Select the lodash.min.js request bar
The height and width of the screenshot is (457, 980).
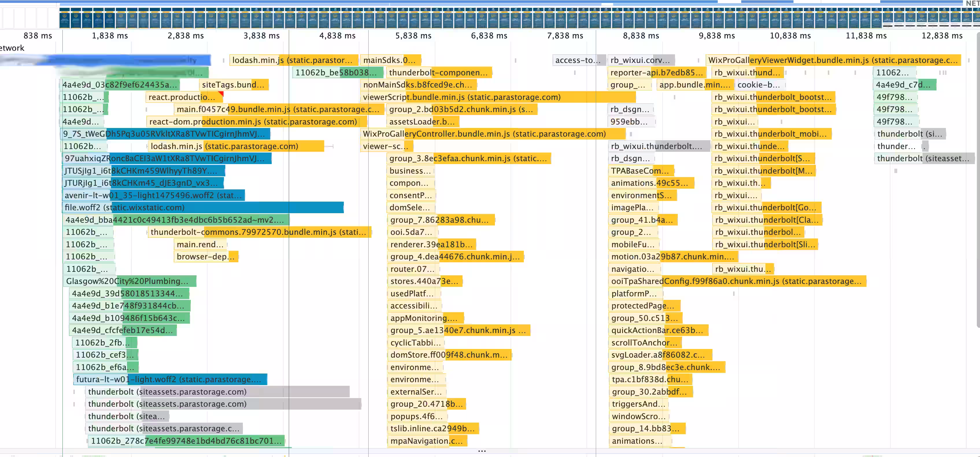pyautogui.click(x=293, y=60)
